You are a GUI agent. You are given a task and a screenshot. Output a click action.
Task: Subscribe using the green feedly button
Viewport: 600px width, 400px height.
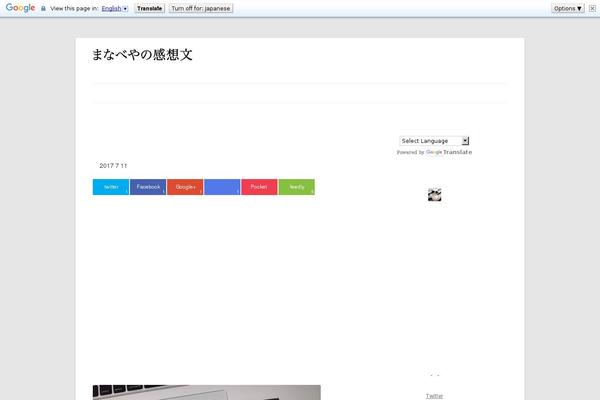pyautogui.click(x=297, y=187)
